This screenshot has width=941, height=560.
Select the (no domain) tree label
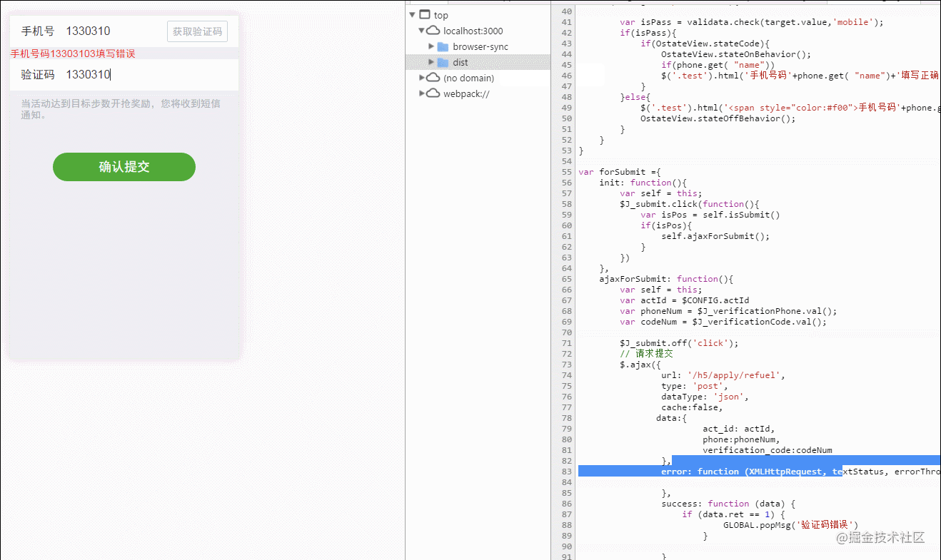pyautogui.click(x=468, y=78)
